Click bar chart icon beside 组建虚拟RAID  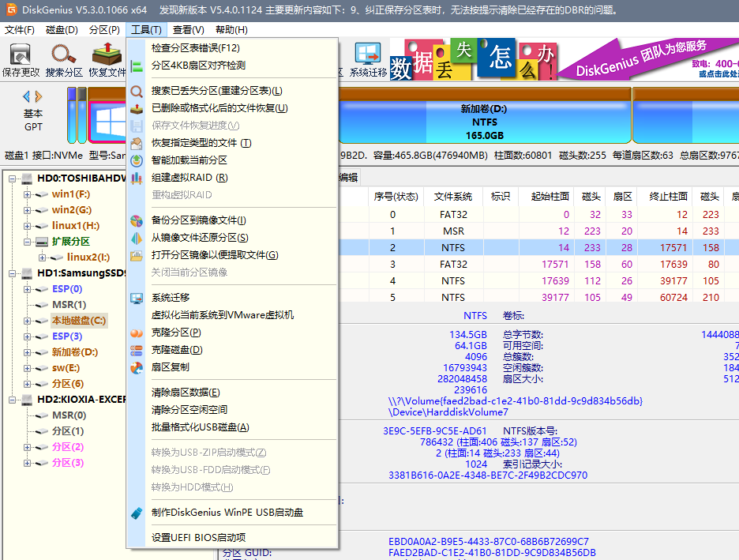(x=137, y=179)
